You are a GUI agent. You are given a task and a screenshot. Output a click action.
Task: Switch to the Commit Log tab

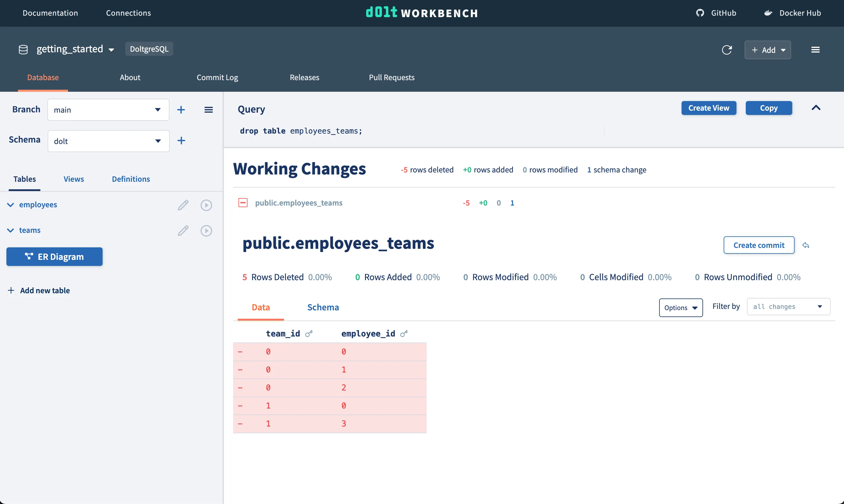point(217,78)
